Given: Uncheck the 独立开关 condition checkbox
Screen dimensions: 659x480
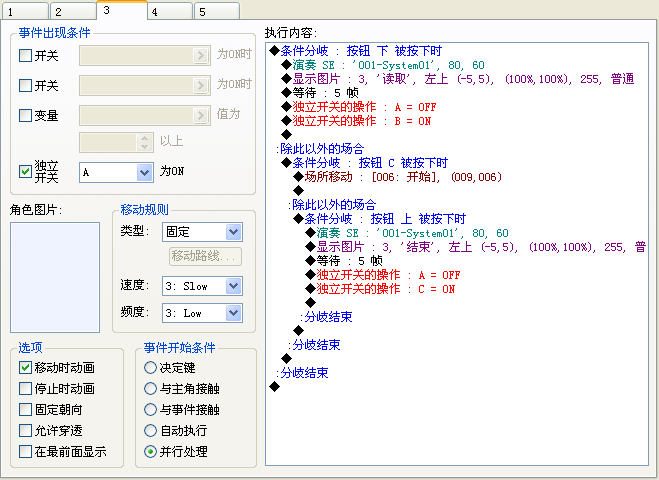Looking at the screenshot, I should coord(26,171).
